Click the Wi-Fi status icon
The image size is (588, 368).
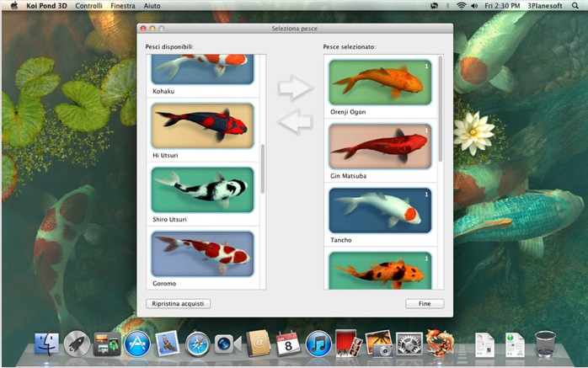[462, 6]
